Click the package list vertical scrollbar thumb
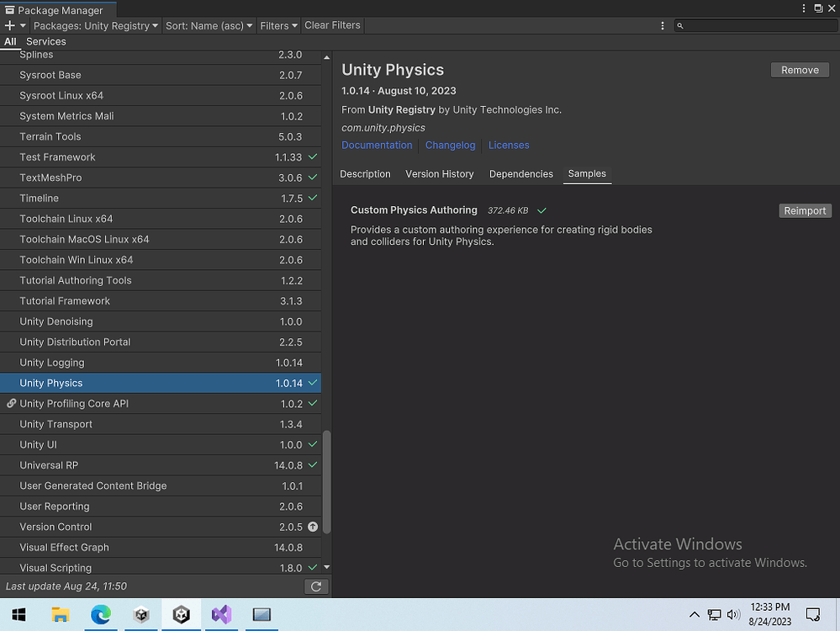Viewport: 840px width, 631px height. pyautogui.click(x=326, y=482)
